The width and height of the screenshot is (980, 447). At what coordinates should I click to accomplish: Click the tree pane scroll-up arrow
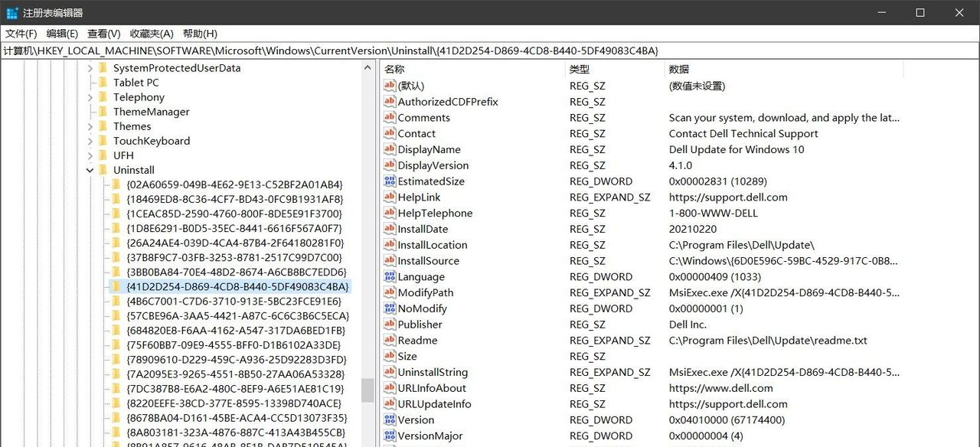[x=368, y=67]
